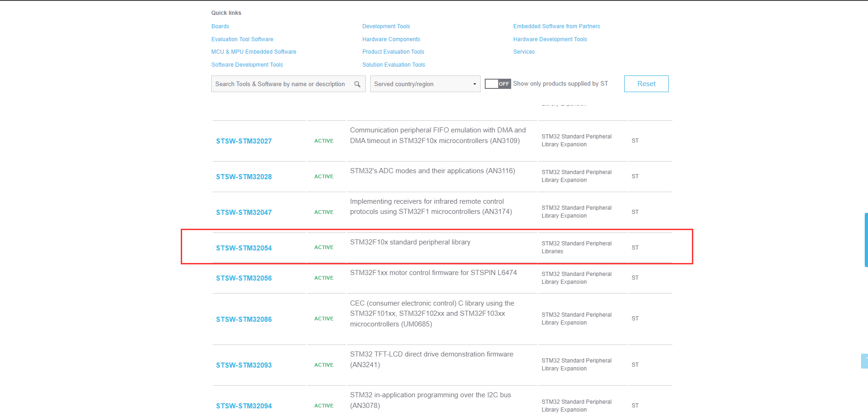The image size is (868, 413).
Task: Click the scroll-to-top button at right edge
Action: (x=864, y=361)
